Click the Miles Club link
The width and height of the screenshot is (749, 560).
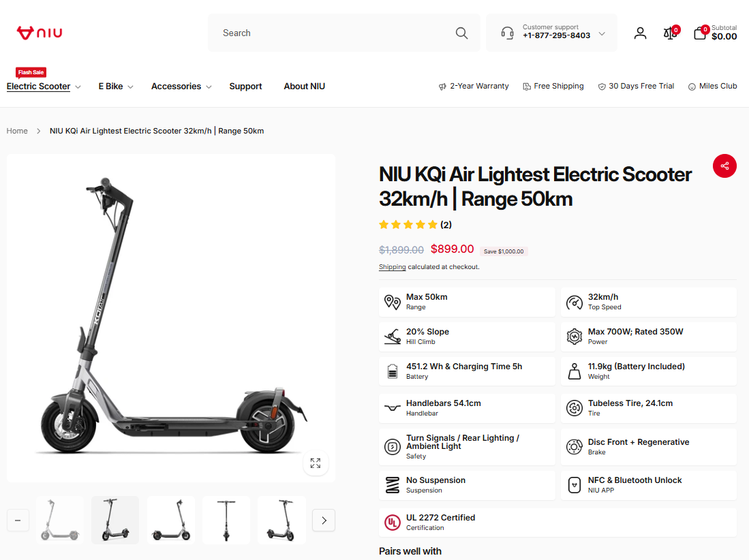coord(718,86)
